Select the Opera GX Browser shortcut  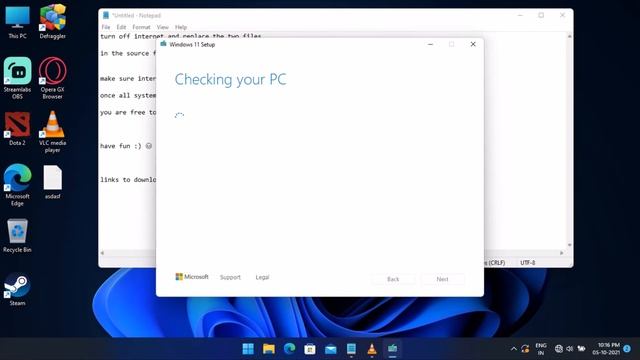click(52, 78)
